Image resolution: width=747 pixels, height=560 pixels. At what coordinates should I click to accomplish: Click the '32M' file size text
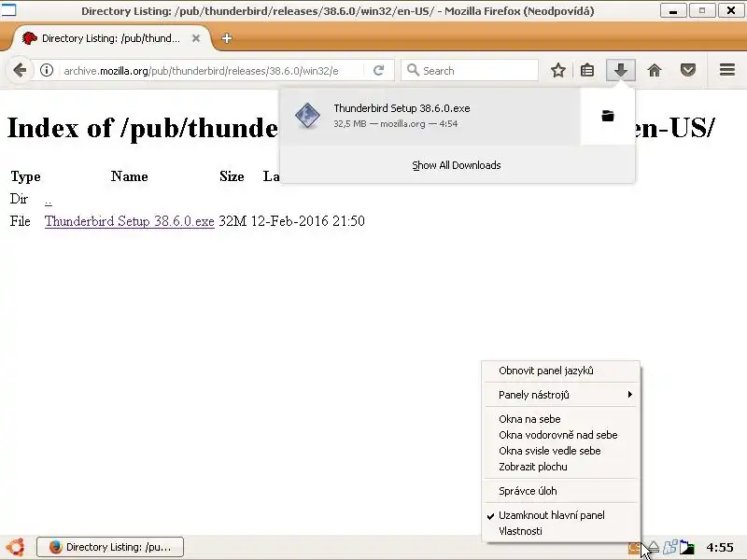coord(233,221)
